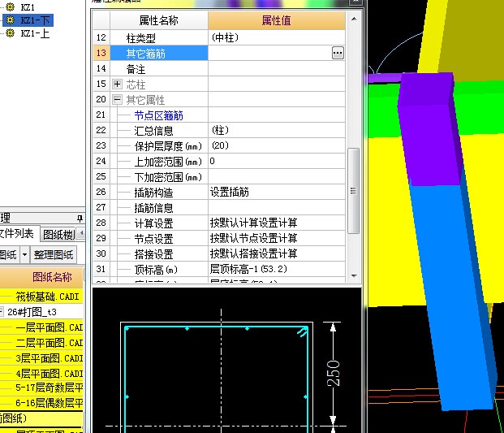Select the 26#打图_t3 drawing entry
The height and width of the screenshot is (433, 504).
point(32,312)
